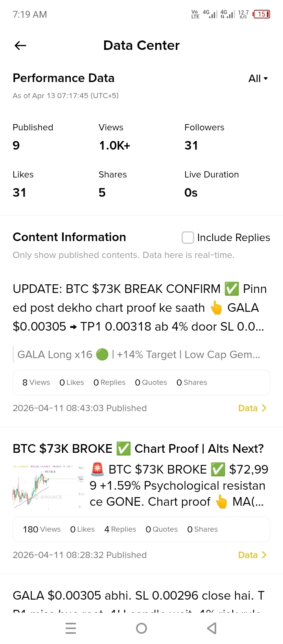Tap chevron beside first post's Data

pos(264,408)
